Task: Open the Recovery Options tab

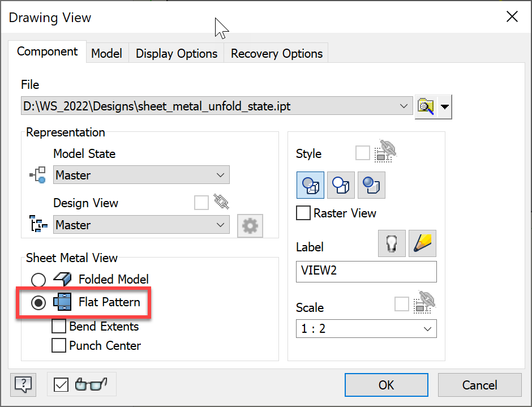Action: (276, 53)
